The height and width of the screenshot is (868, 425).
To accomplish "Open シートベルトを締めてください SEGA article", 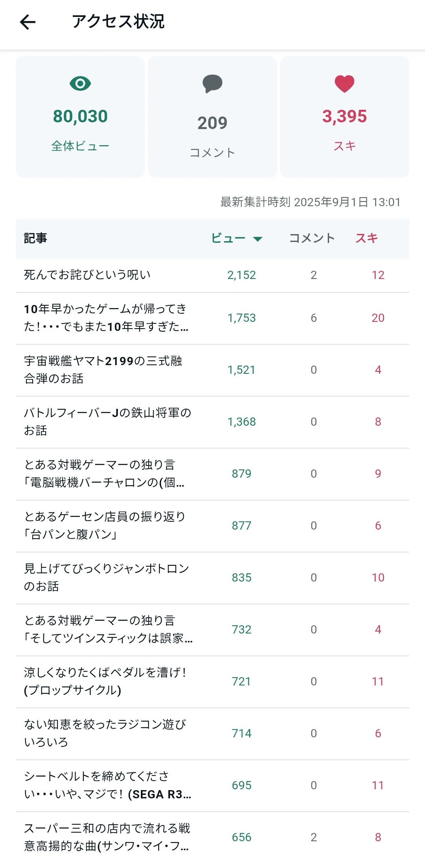I will tap(213, 785).
